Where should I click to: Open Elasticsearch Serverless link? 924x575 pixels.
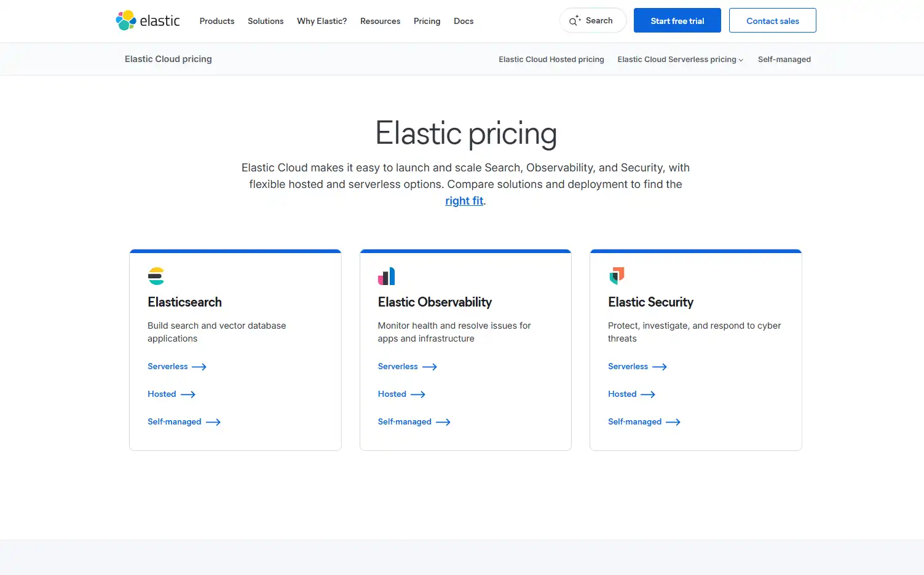[177, 367]
